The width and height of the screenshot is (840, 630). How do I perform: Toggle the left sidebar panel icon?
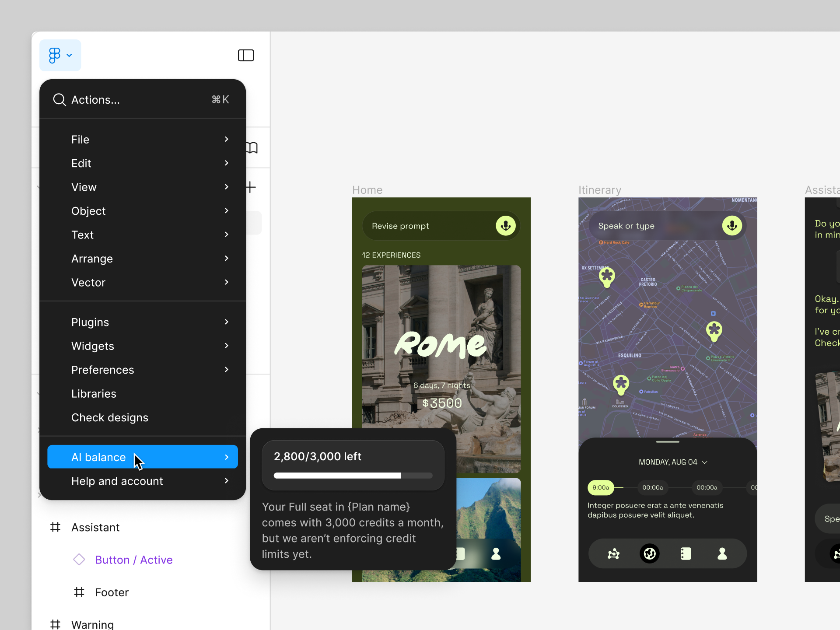click(246, 55)
